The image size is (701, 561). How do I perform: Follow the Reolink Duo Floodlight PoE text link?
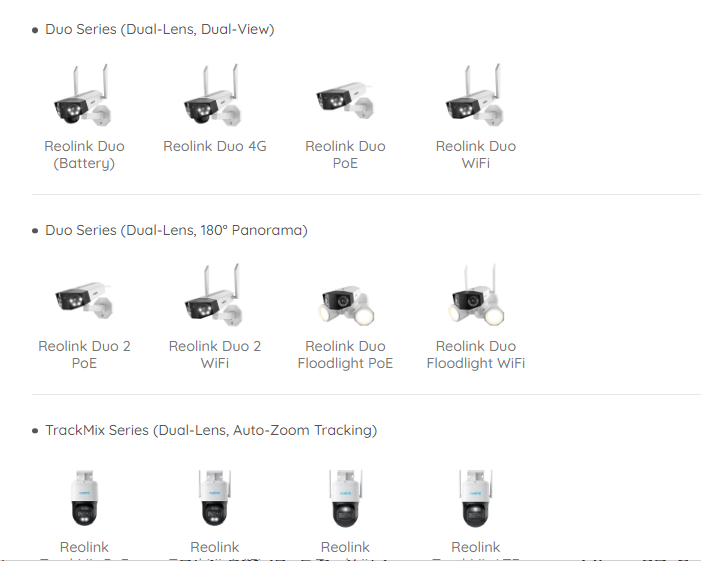[x=345, y=354]
